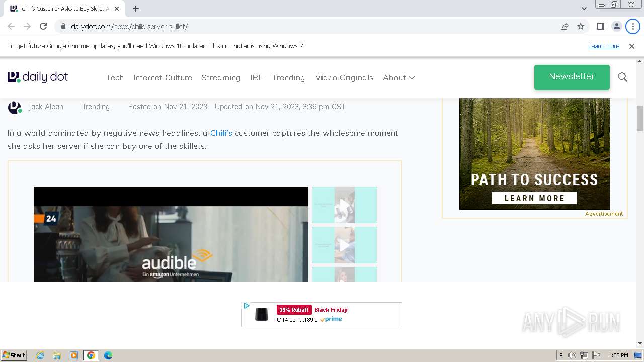Show hidden system tray icons

point(561,355)
